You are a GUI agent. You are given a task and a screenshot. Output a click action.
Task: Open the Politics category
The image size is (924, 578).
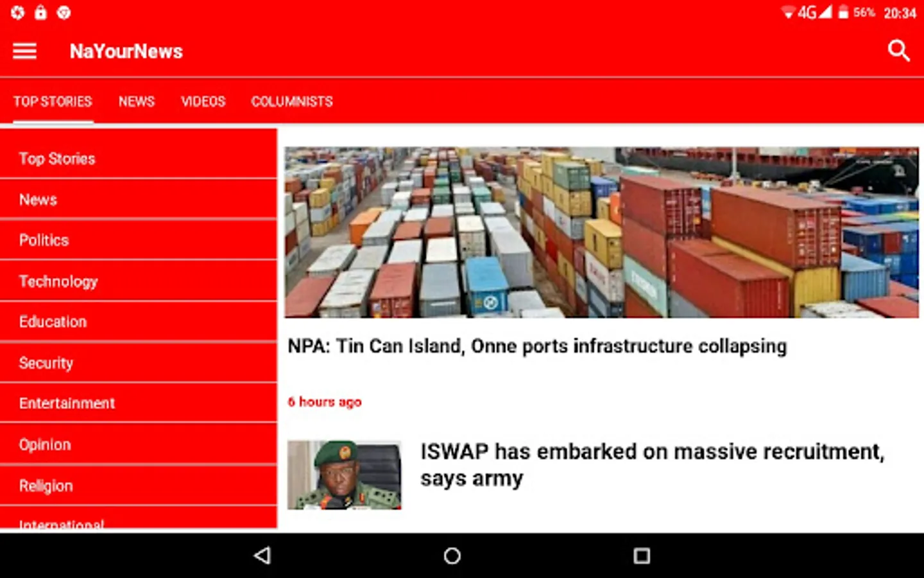pos(139,240)
